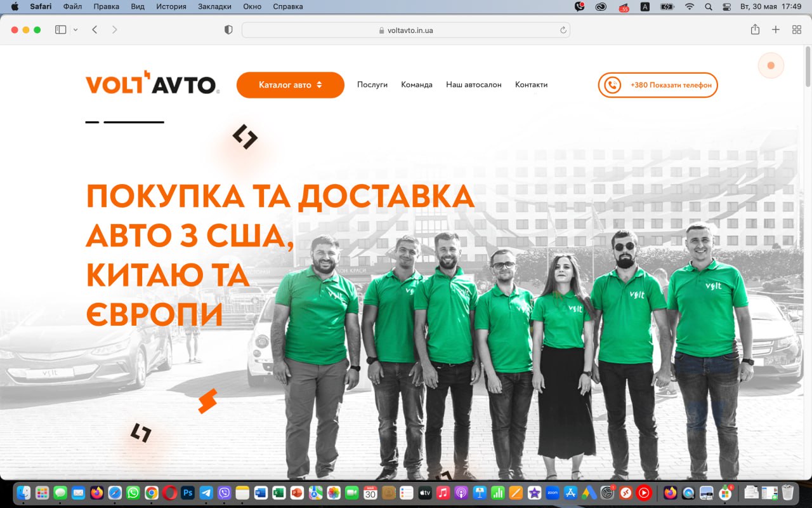Open Calendar from the Dock
The width and height of the screenshot is (812, 508).
[x=370, y=493]
